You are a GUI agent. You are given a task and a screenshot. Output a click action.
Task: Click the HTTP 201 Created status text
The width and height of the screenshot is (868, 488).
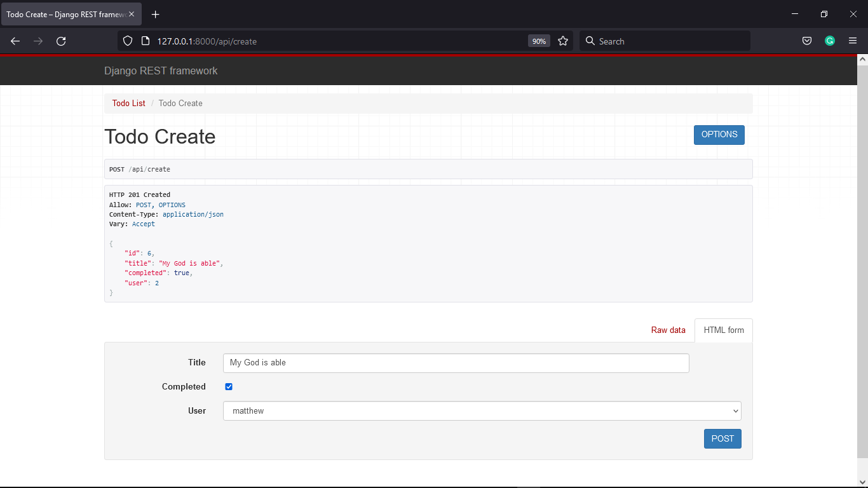pos(140,195)
